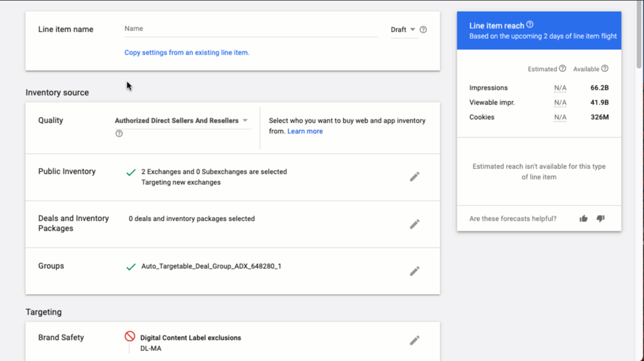
Task: Give forecasts a thumbs up
Action: click(583, 218)
